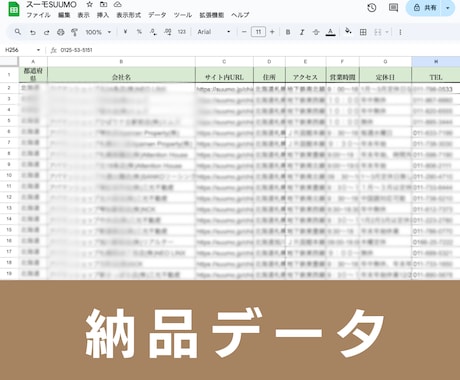Viewport: 460px width, 380px height.
Task: Star the スーモSUUMO spreadsheet
Action: 89,4
